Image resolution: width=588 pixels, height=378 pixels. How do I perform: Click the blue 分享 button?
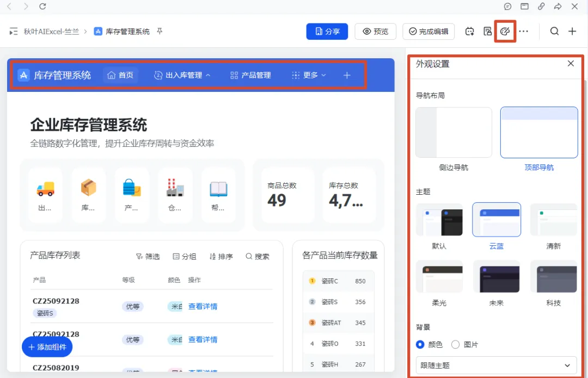[327, 32]
